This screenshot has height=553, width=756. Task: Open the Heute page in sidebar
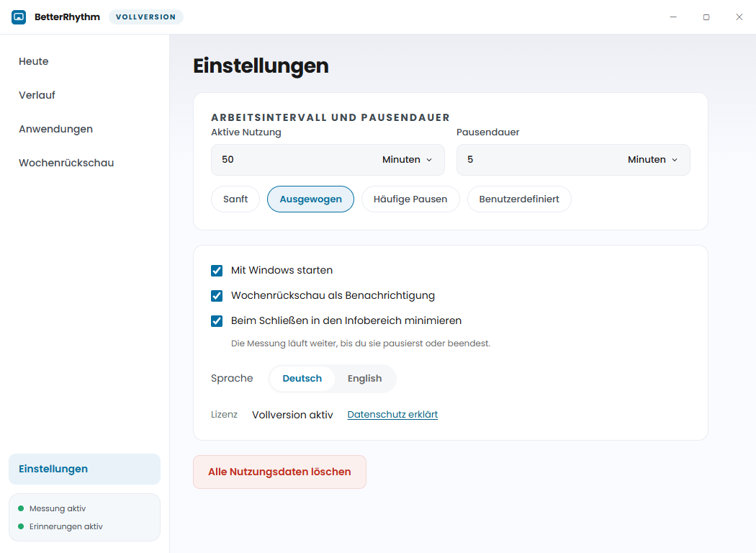[x=33, y=61]
